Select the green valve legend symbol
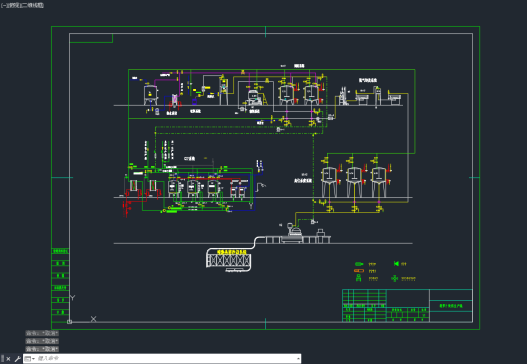 pos(396,264)
